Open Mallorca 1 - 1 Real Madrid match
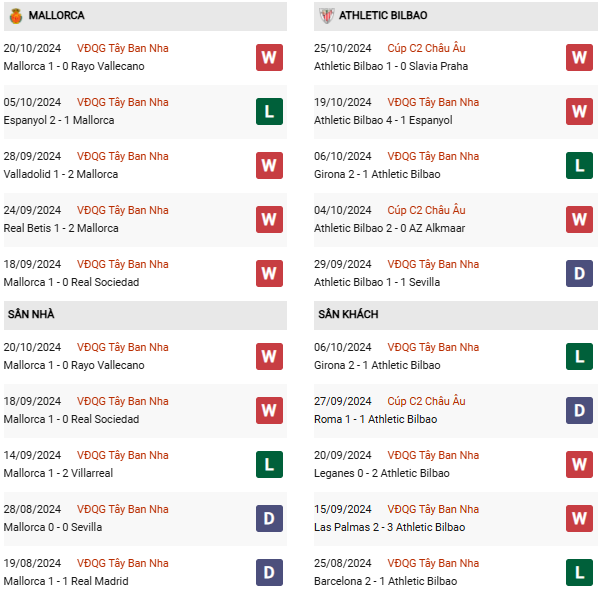 coord(66,581)
